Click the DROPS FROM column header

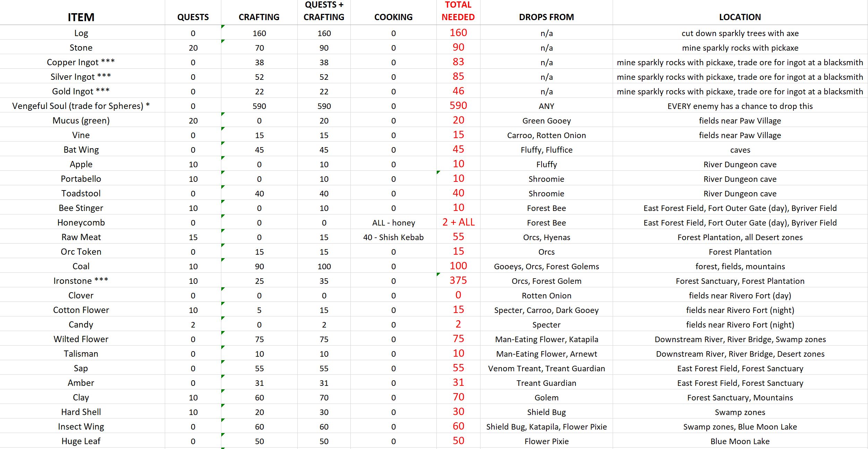[546, 17]
